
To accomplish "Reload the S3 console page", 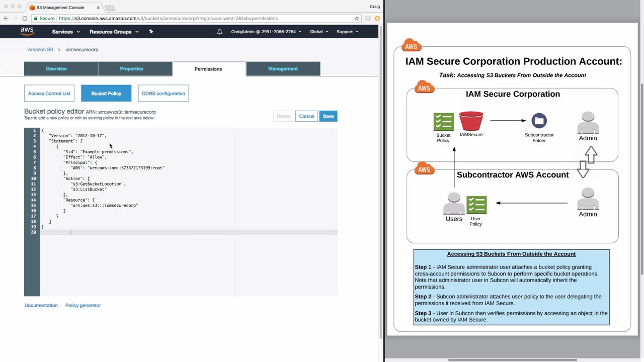I will (x=25, y=19).
